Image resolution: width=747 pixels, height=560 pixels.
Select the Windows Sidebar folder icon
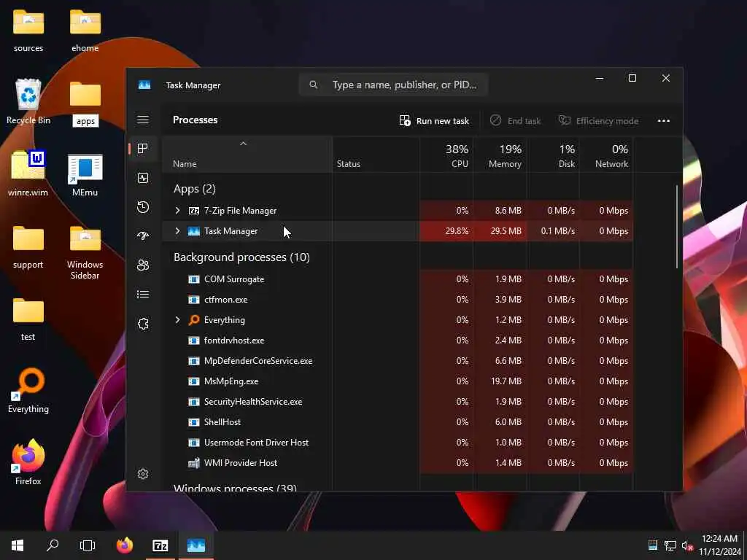tap(85, 252)
